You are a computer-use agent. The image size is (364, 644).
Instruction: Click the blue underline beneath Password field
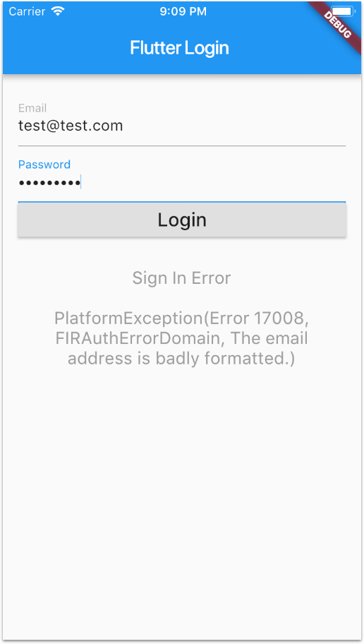click(182, 202)
